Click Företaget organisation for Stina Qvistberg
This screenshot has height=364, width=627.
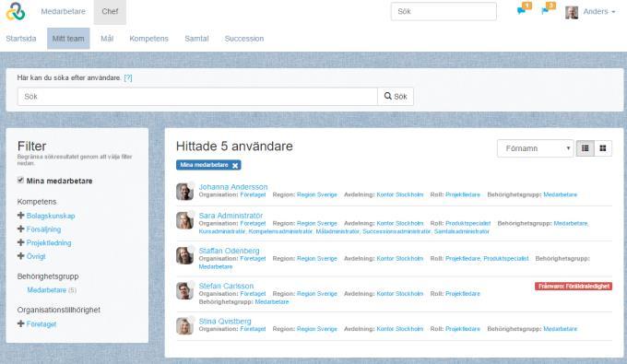pos(253,329)
